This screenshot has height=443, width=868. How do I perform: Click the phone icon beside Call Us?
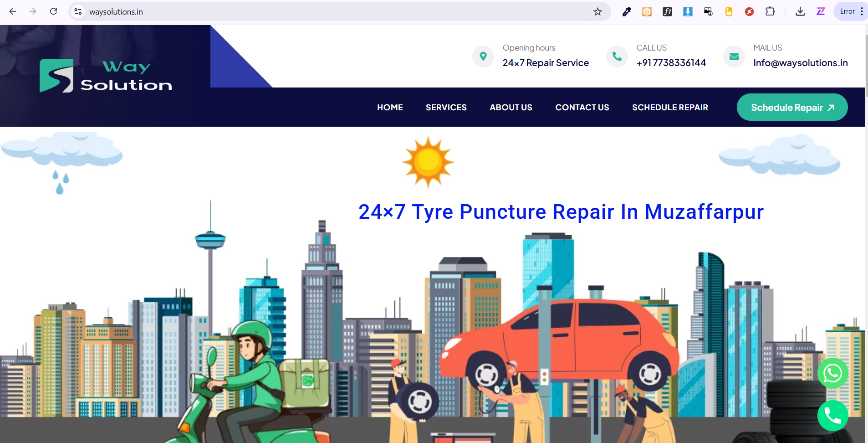pos(617,57)
